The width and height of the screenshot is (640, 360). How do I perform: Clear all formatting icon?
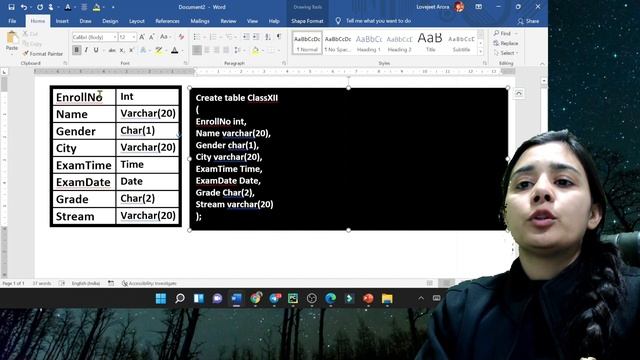tap(181, 37)
